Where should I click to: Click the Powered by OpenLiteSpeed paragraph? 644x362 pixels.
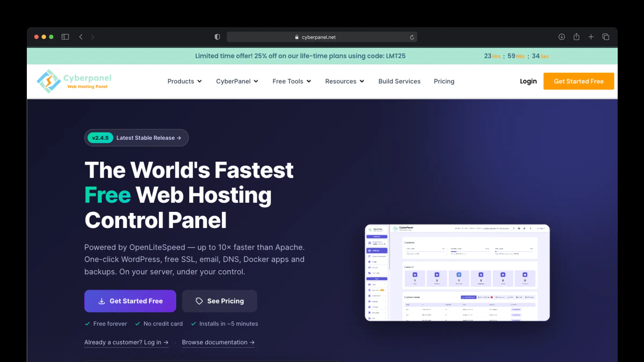(x=194, y=259)
